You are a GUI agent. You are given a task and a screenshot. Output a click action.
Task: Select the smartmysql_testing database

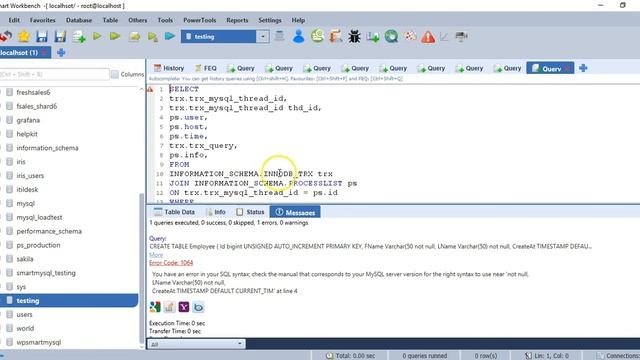[46, 273]
